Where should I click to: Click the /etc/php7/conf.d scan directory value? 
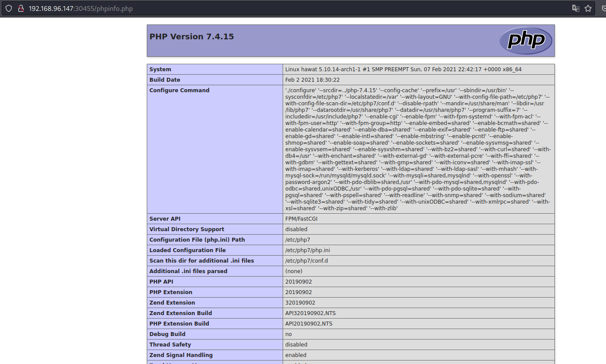(306, 261)
